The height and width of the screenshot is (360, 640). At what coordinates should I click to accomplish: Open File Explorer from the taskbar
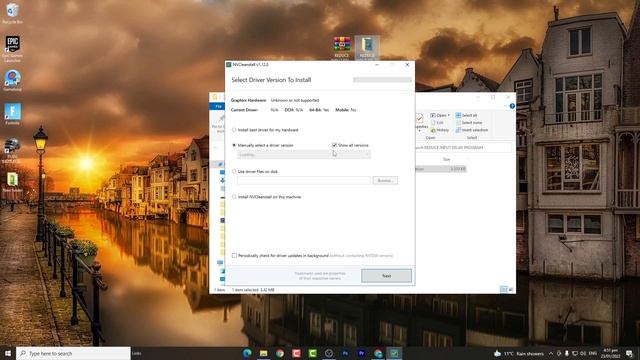263,353
